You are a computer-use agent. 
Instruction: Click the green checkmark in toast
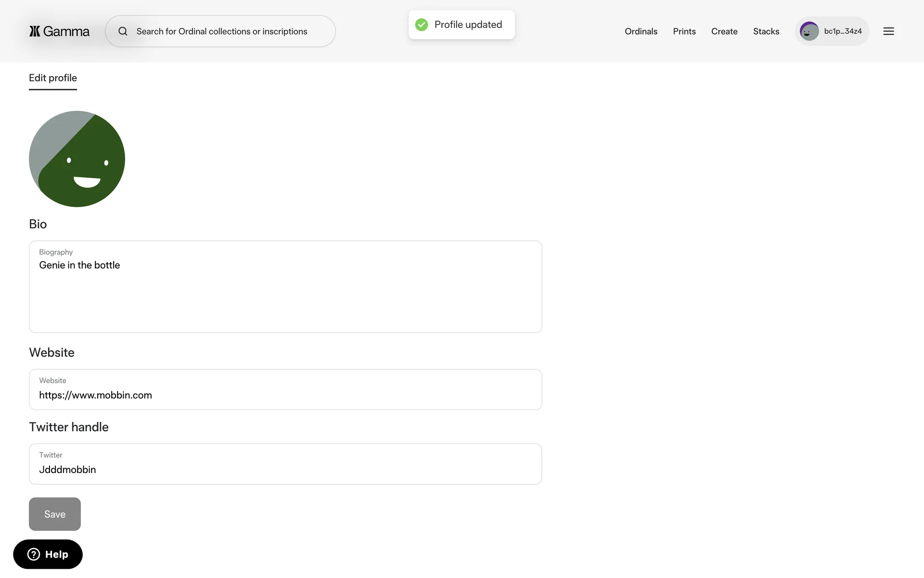pyautogui.click(x=422, y=25)
